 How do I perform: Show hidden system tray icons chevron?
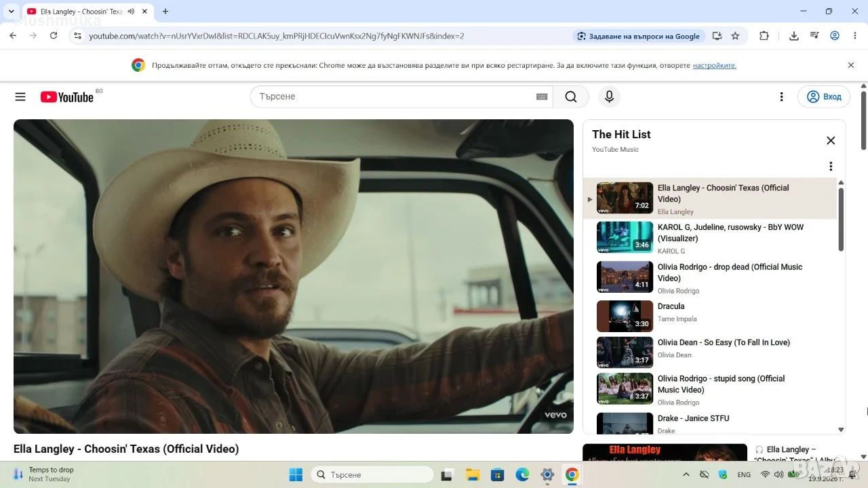(686, 474)
